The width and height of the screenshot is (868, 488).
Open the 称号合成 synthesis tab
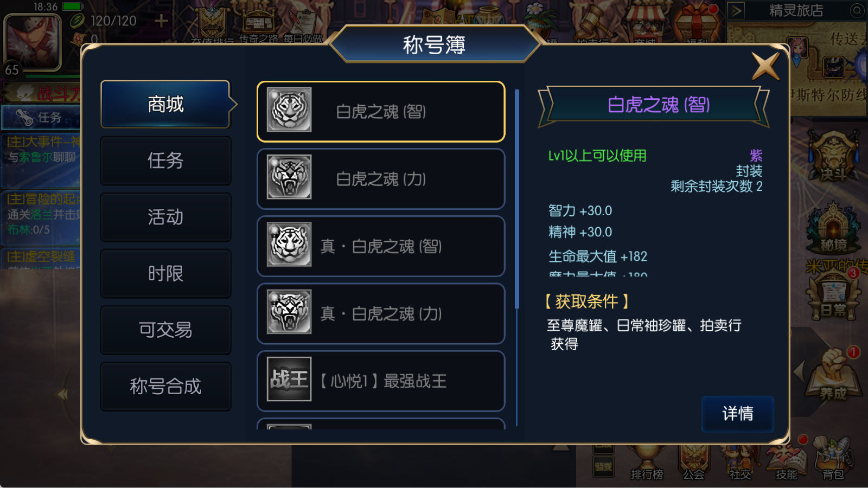[x=165, y=386]
